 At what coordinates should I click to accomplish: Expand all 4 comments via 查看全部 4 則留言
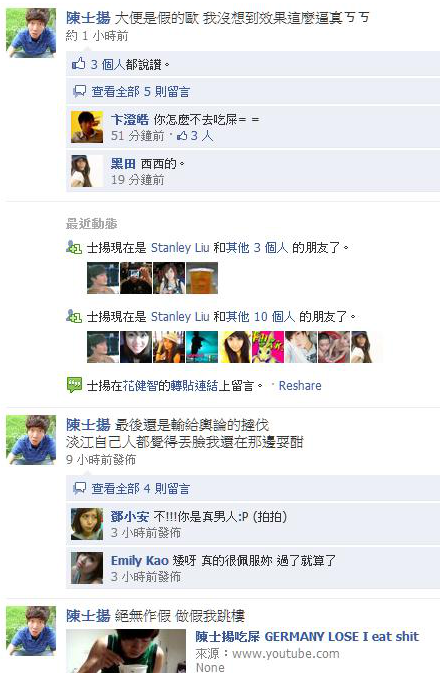coord(140,488)
